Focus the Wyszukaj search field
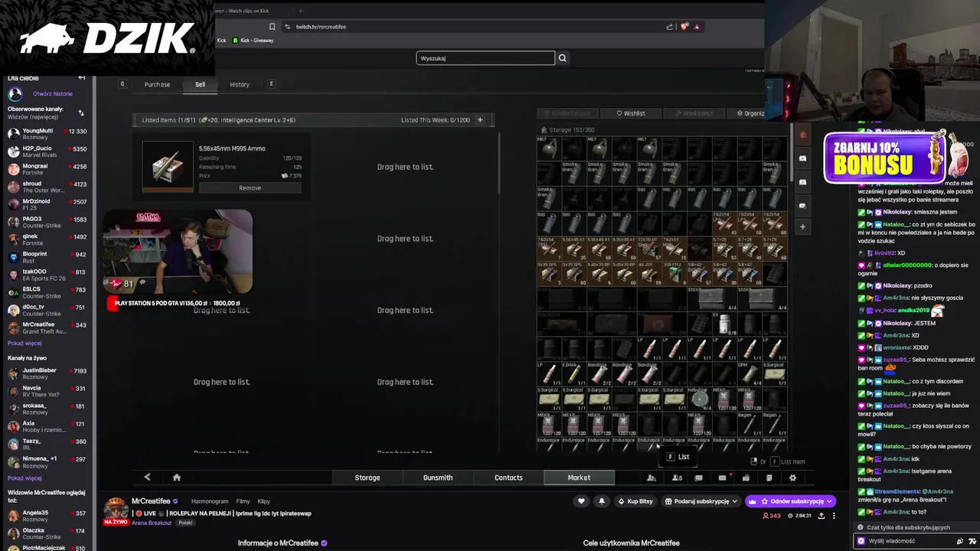This screenshot has width=980, height=551. [x=485, y=58]
